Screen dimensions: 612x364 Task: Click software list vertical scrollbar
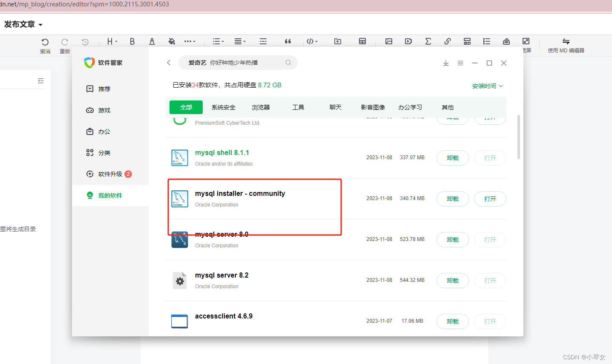pyautogui.click(x=518, y=137)
